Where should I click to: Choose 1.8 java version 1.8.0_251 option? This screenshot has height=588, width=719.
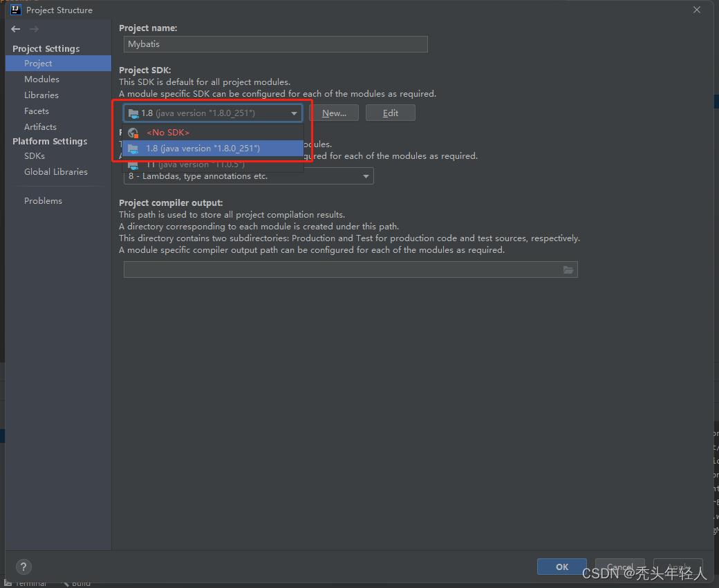click(213, 149)
